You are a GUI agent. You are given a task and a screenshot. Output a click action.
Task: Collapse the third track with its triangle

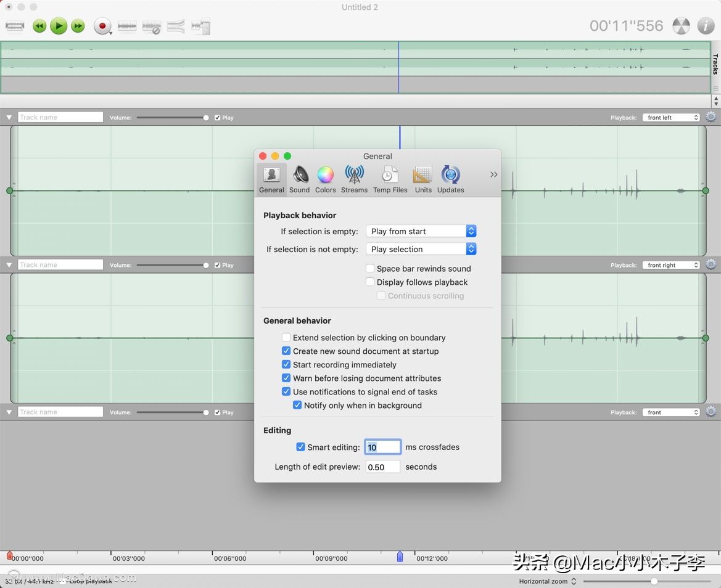(9, 412)
